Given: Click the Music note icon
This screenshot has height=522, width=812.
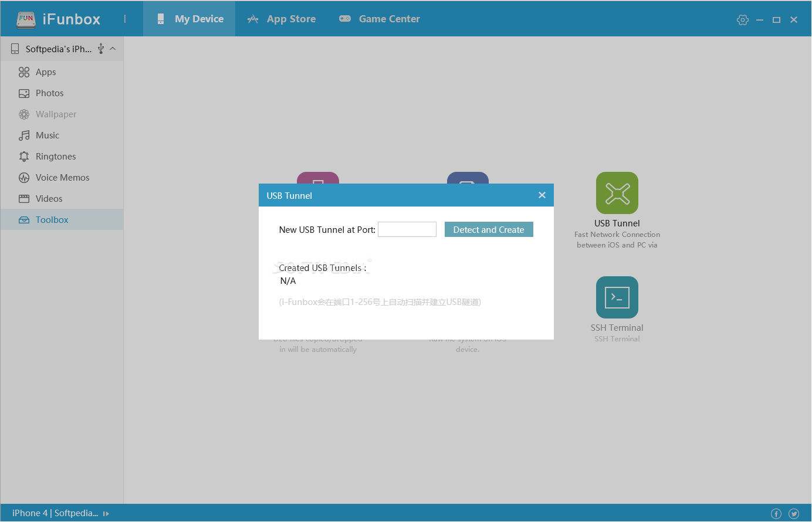Looking at the screenshot, I should point(24,135).
